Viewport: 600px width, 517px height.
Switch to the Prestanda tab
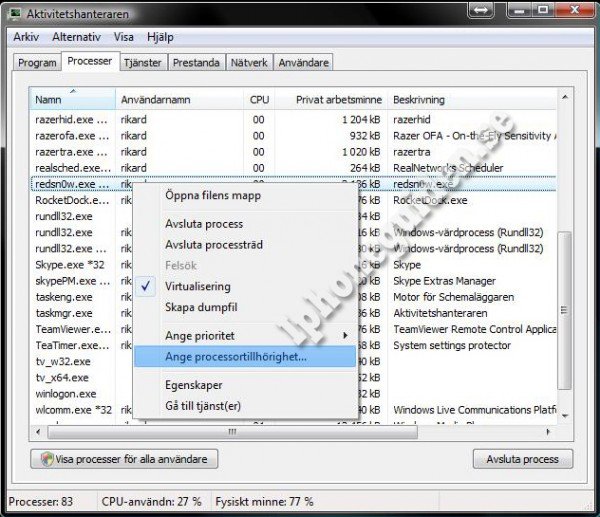(x=196, y=62)
